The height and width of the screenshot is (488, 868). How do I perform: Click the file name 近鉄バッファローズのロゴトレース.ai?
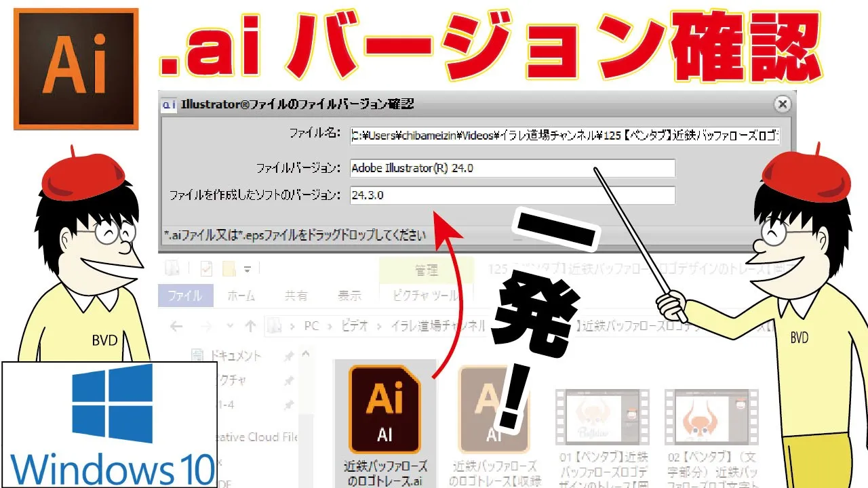pyautogui.click(x=384, y=474)
